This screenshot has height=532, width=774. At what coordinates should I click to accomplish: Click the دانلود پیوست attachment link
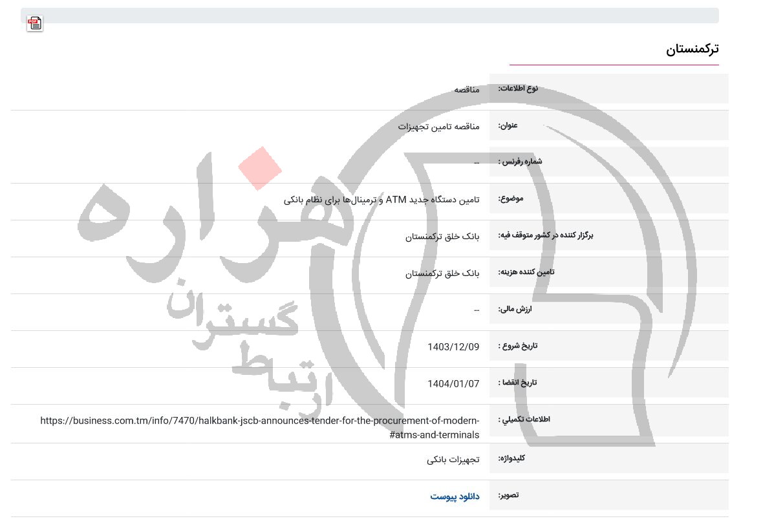click(x=455, y=496)
